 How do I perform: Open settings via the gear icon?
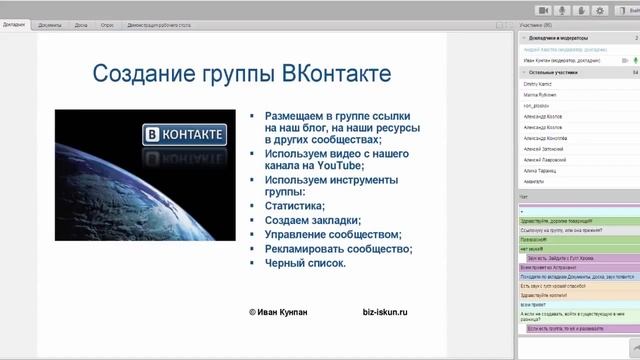pos(600,11)
